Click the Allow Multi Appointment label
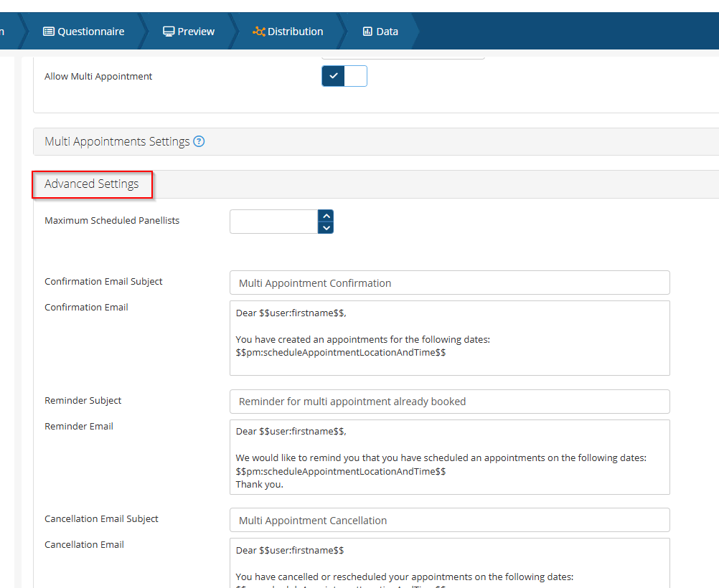 pyautogui.click(x=98, y=76)
